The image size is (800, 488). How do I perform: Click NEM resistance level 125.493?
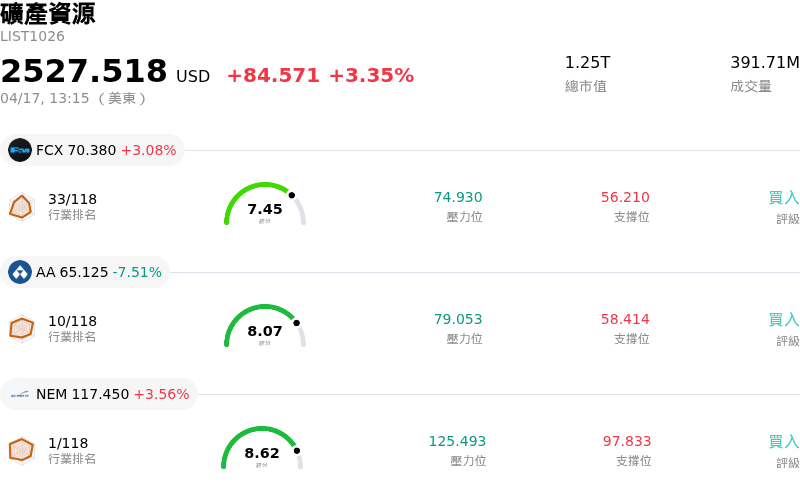click(x=457, y=442)
